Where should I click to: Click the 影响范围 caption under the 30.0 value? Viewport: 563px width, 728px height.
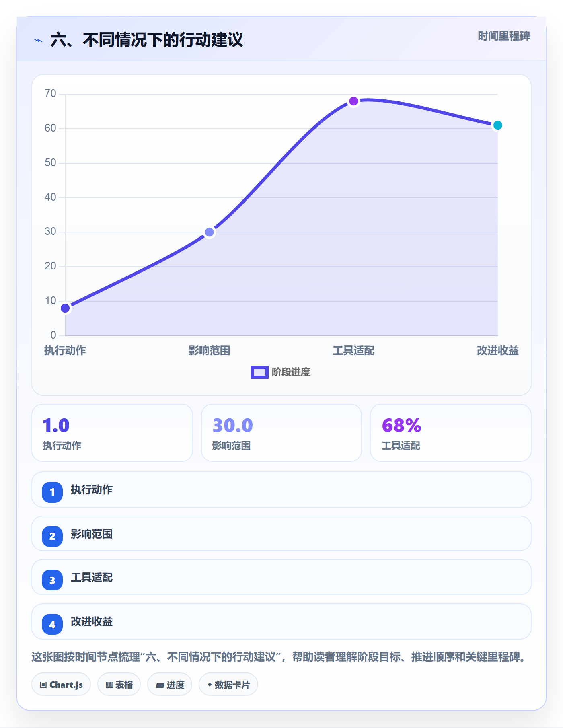click(x=232, y=446)
